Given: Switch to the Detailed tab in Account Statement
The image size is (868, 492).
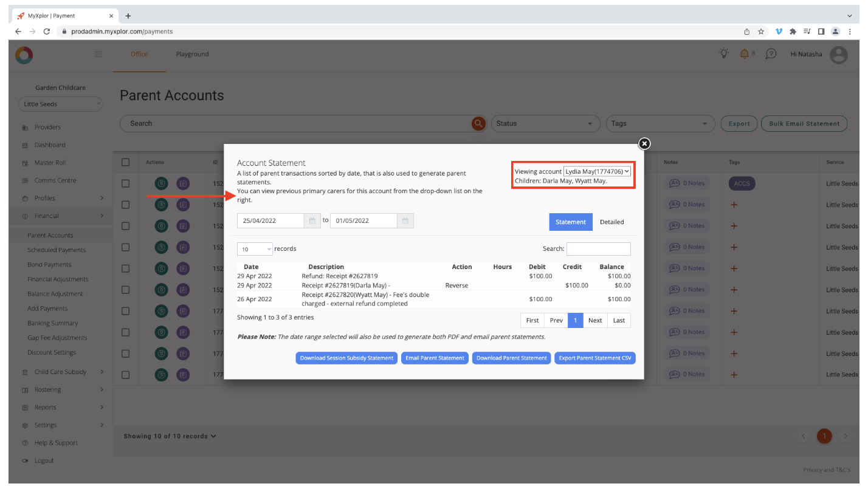Looking at the screenshot, I should coord(611,222).
